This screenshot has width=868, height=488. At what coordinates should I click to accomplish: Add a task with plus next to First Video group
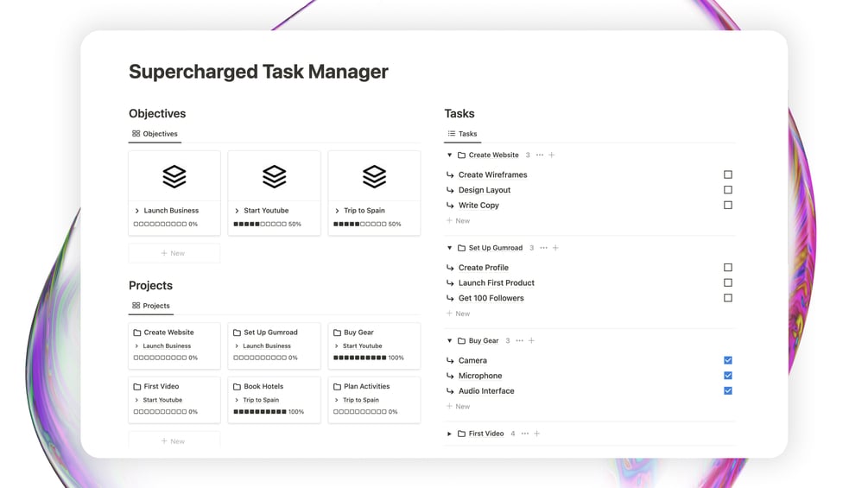pos(536,434)
